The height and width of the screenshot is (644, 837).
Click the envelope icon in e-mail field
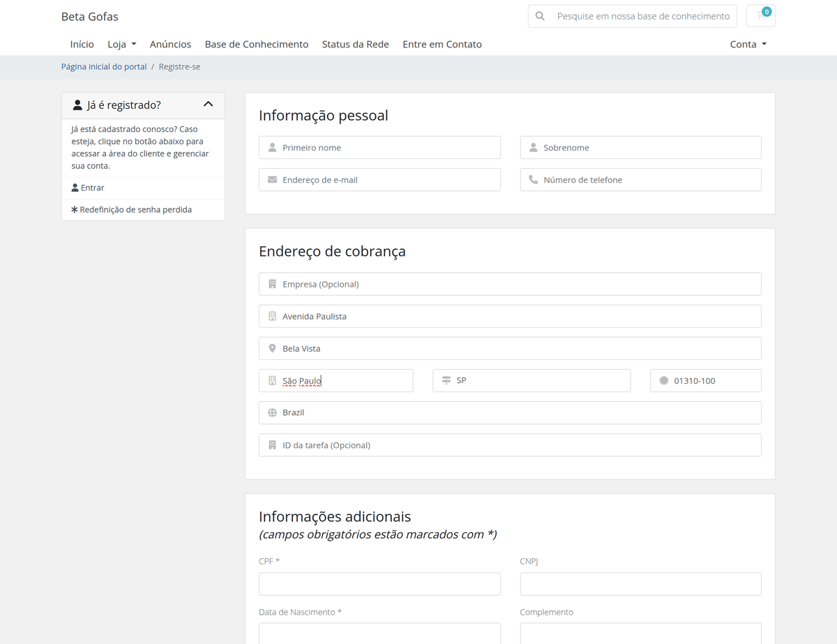point(273,180)
